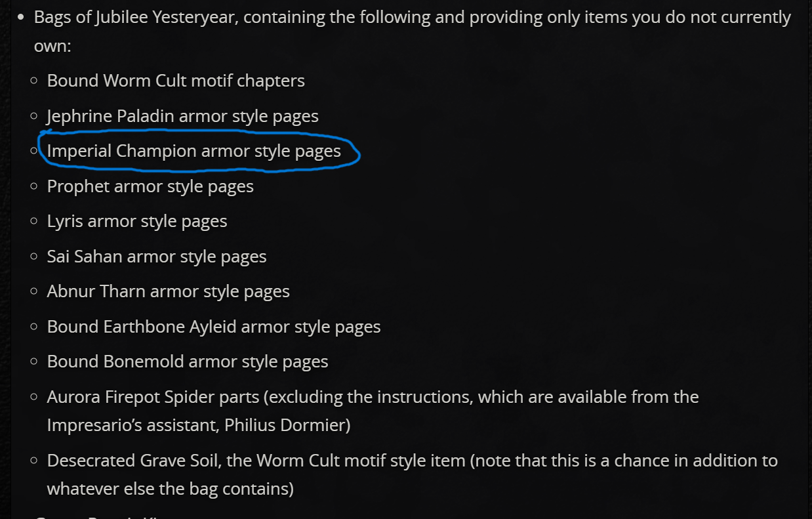812x519 pixels.
Task: Click the hollow bullet beside Prophet armor
Action: (x=34, y=186)
